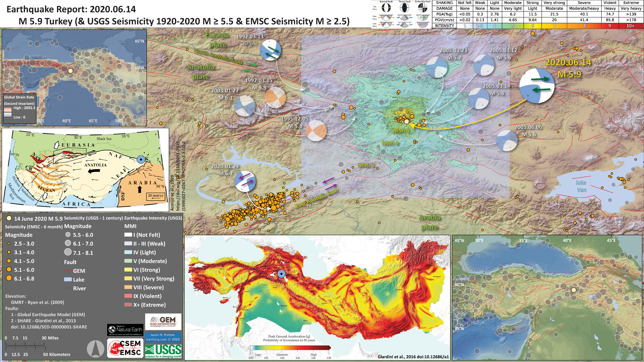Click the north arrow compass icon

click(95, 349)
